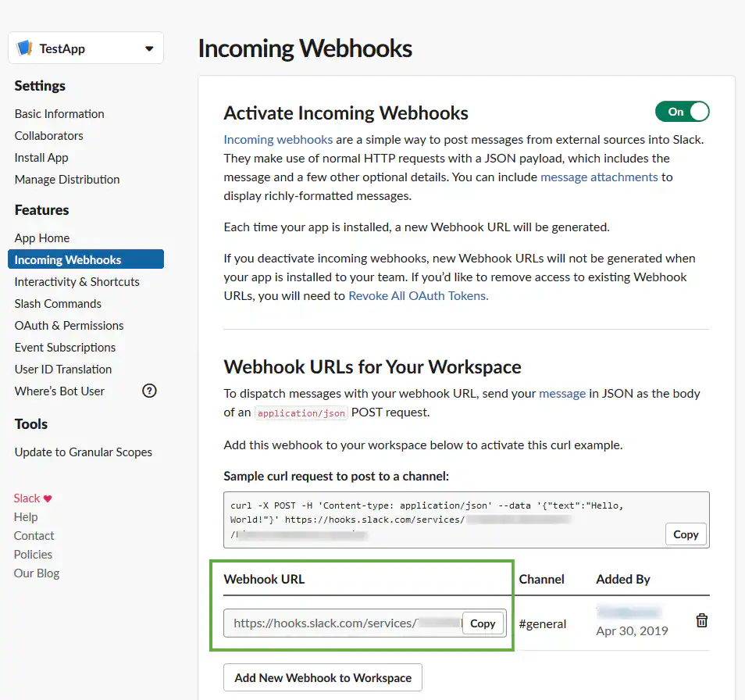This screenshot has height=700, width=745.
Task: Click the Apr 30, 2019 date
Action: click(632, 631)
